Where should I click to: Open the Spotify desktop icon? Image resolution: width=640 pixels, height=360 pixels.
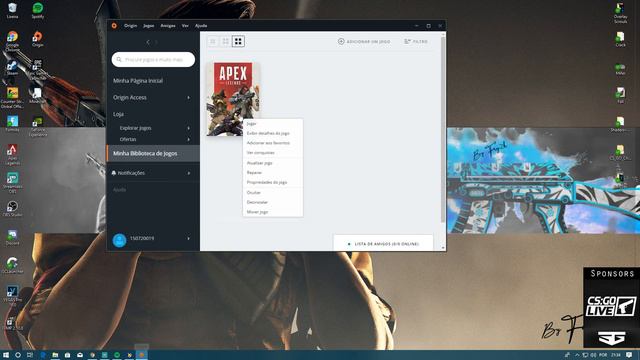coord(38,11)
